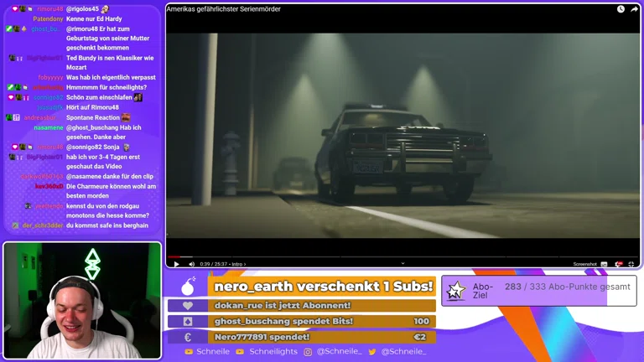Click chat username der_schr3dder
Screen dimensions: 644x362
[43, 225]
